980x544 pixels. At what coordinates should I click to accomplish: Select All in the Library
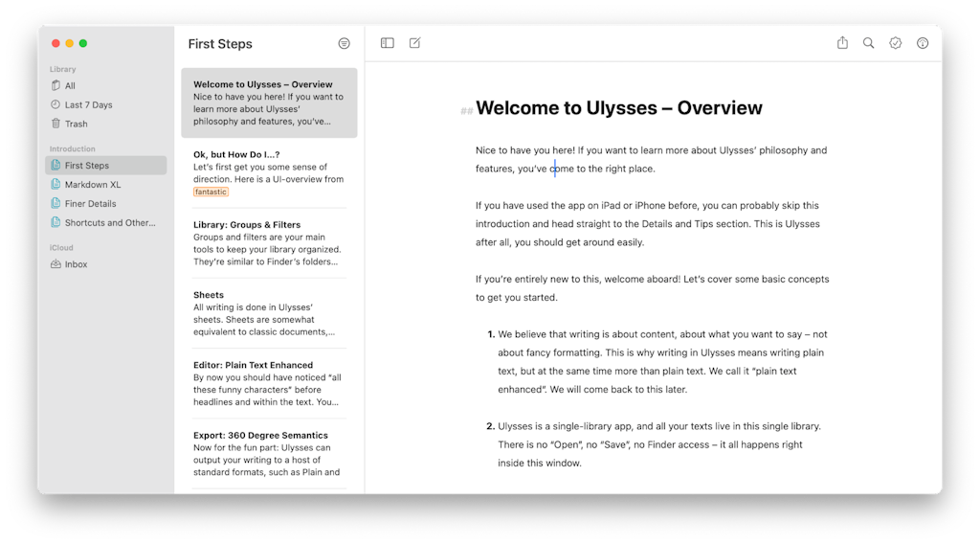pyautogui.click(x=105, y=85)
